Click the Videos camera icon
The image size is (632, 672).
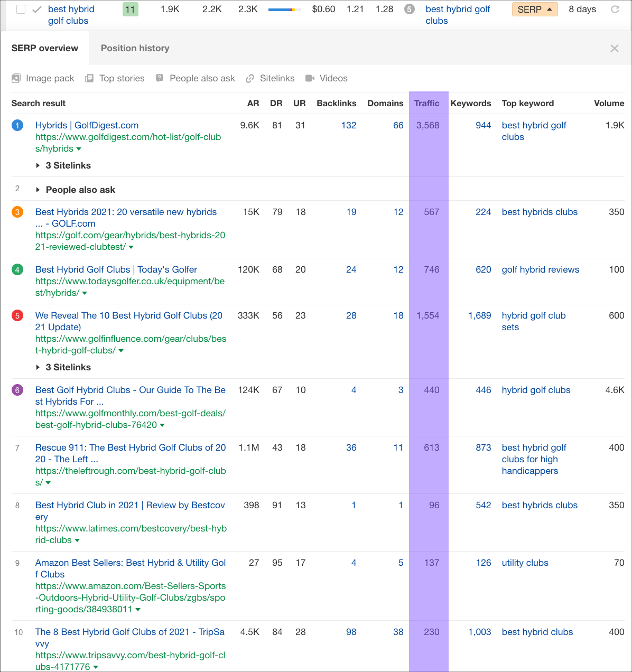click(x=310, y=78)
